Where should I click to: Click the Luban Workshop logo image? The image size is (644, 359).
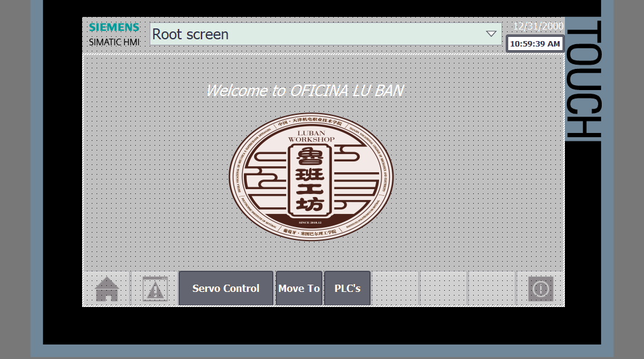(311, 176)
